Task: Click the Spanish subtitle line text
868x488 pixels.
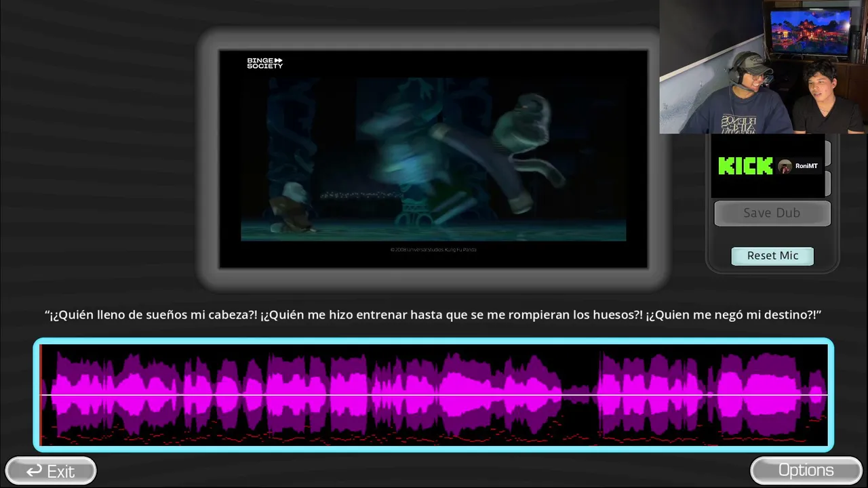Action: click(433, 315)
